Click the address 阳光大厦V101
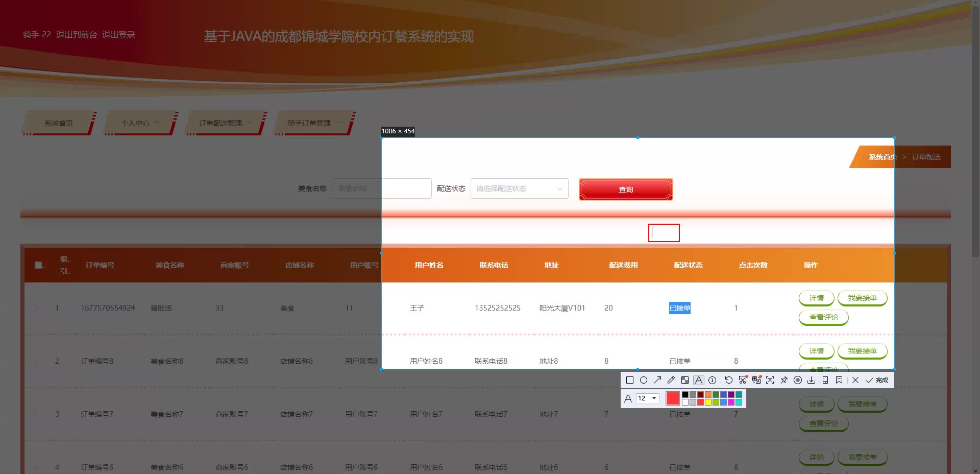980x474 pixels. coord(562,308)
